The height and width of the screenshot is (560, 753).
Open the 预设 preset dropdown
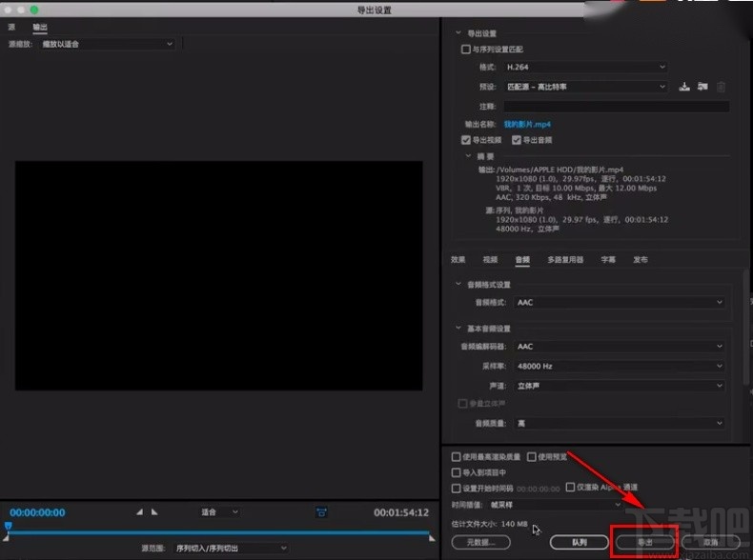click(586, 87)
